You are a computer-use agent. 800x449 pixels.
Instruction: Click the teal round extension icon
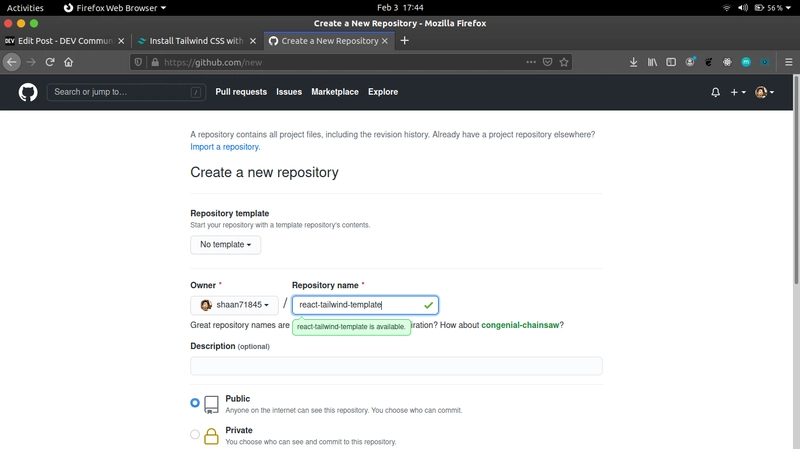click(746, 62)
